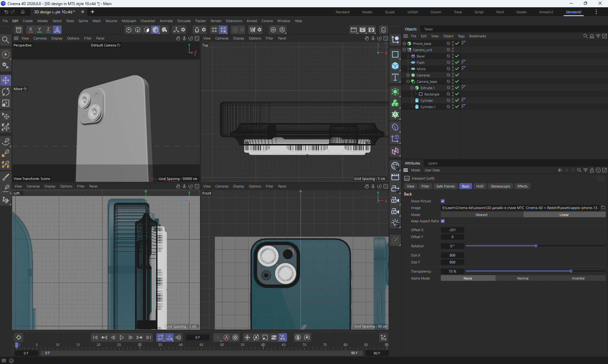This screenshot has width=608, height=364.
Task: Click the Cube primitive icon
Action: (395, 66)
